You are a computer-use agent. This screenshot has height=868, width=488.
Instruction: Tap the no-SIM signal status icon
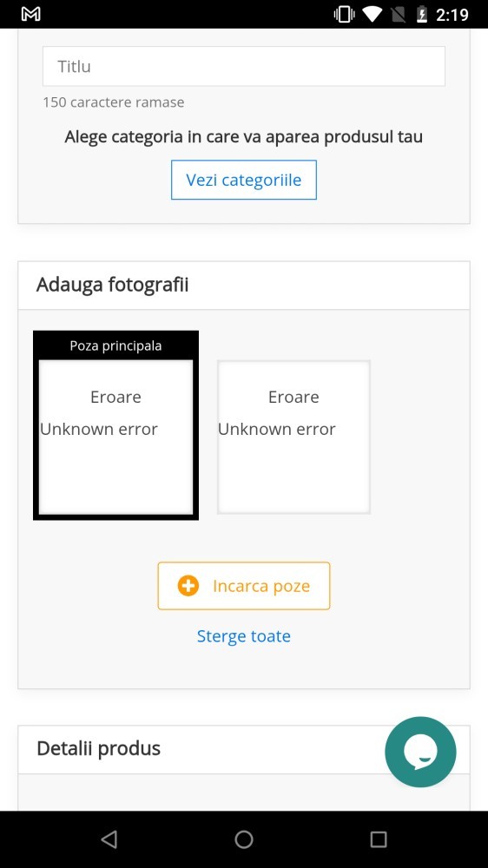(x=398, y=15)
